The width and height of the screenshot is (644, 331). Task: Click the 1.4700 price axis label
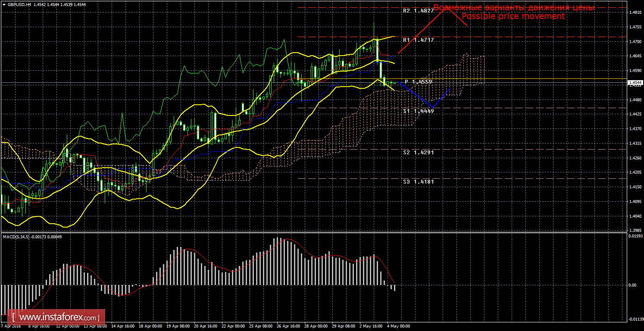click(x=635, y=42)
